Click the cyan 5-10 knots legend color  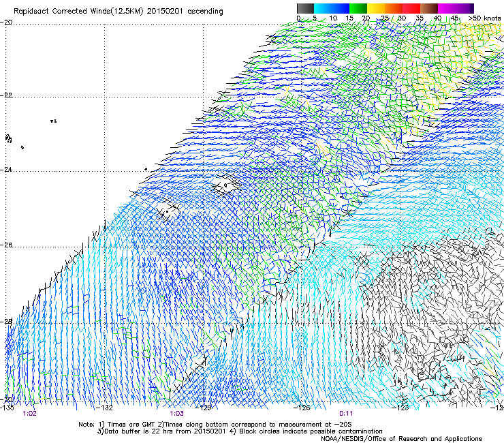[x=323, y=8]
